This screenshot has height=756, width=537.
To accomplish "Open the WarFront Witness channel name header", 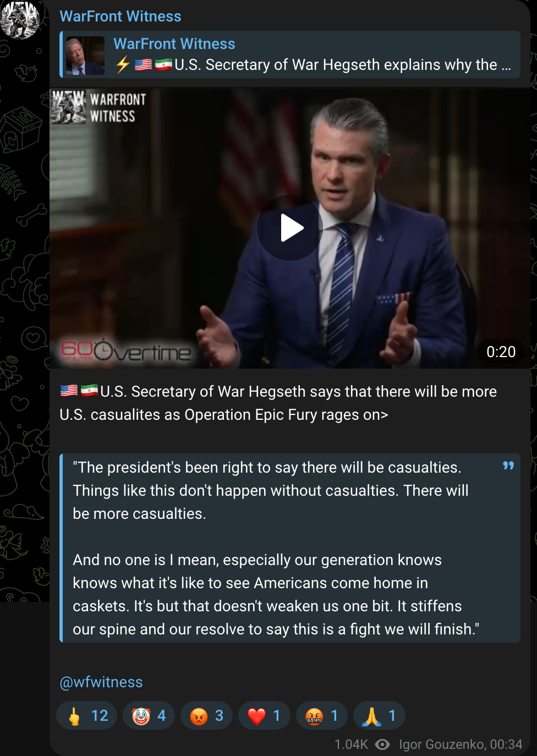I will pyautogui.click(x=120, y=17).
